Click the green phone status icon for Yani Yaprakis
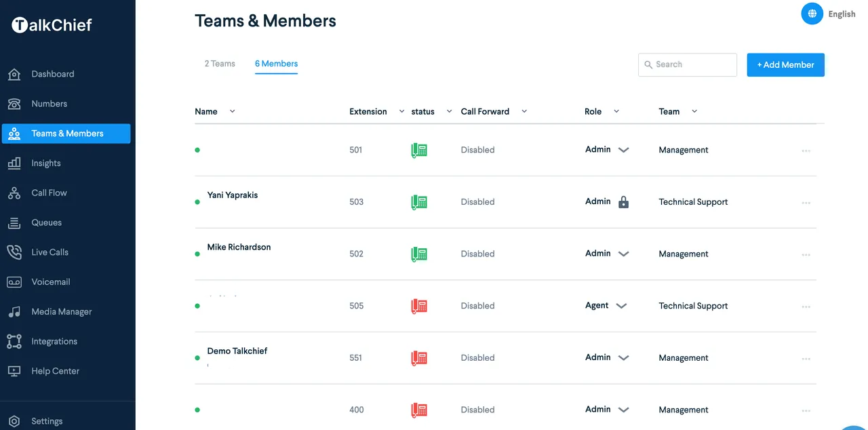The width and height of the screenshot is (868, 430). pos(418,201)
